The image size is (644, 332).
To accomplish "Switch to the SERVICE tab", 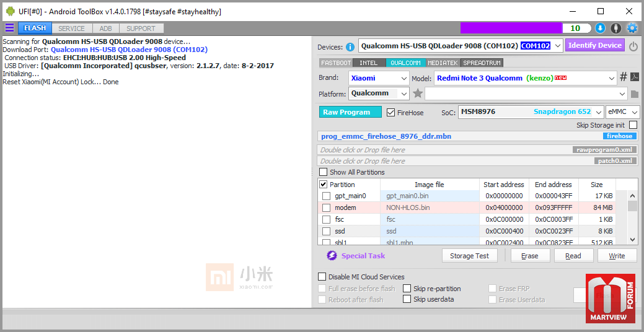I will click(x=72, y=28).
